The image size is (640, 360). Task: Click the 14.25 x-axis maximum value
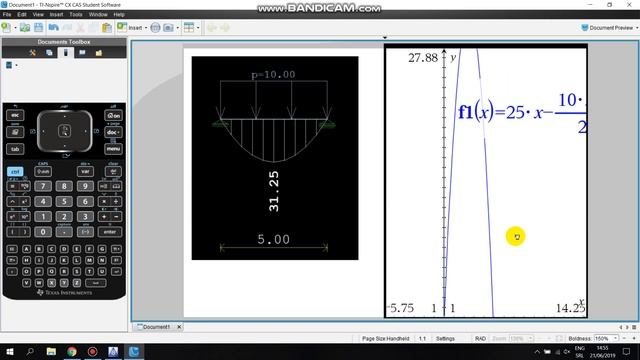(x=570, y=308)
